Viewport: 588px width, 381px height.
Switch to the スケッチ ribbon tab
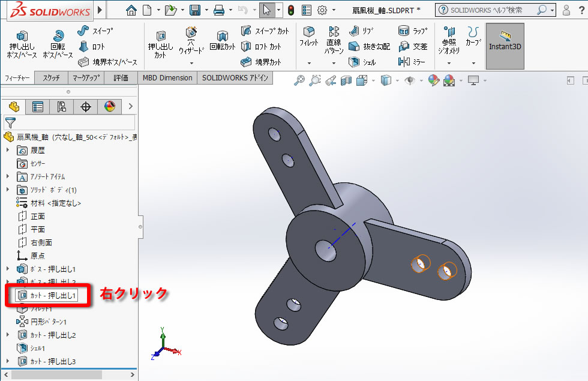tap(52, 78)
